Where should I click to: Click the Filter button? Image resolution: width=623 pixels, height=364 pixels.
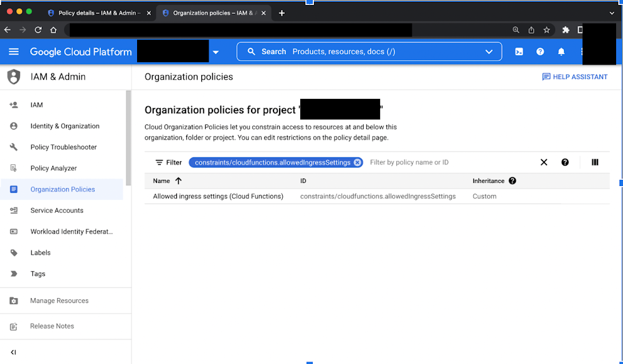click(168, 162)
